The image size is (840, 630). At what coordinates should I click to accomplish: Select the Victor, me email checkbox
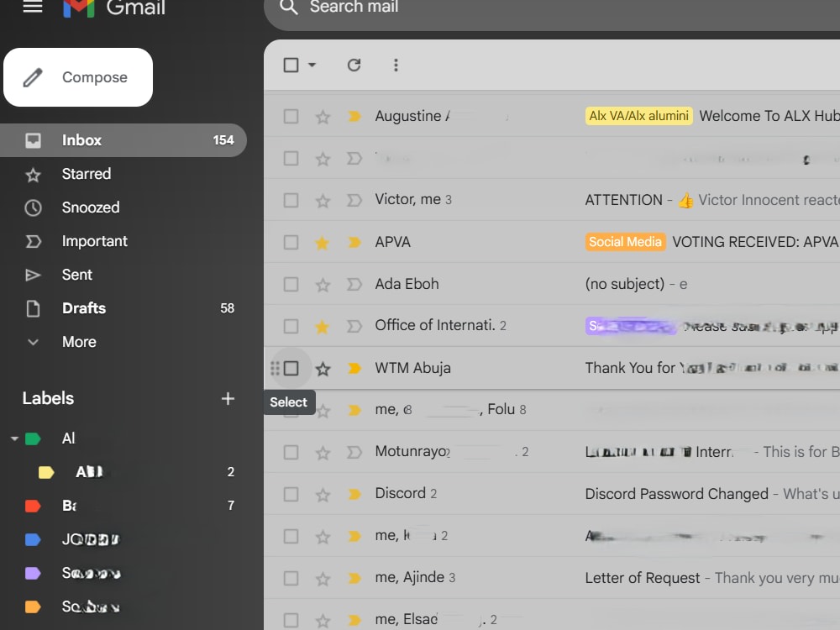click(291, 201)
